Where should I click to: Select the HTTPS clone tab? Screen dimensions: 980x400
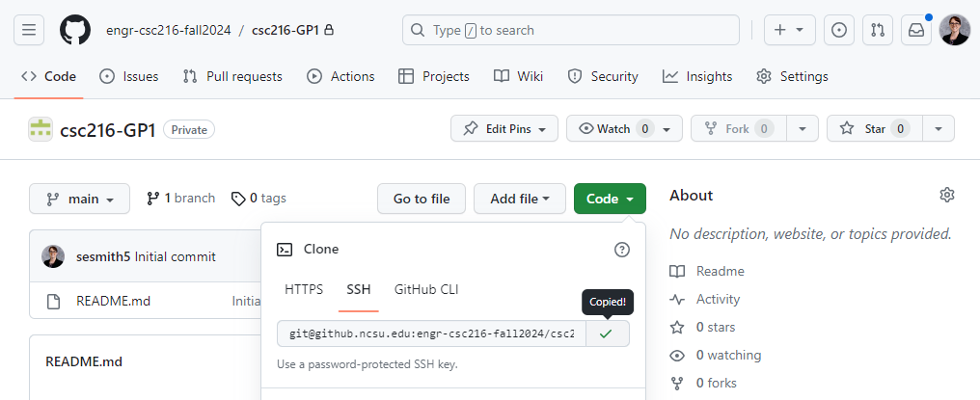pyautogui.click(x=304, y=289)
